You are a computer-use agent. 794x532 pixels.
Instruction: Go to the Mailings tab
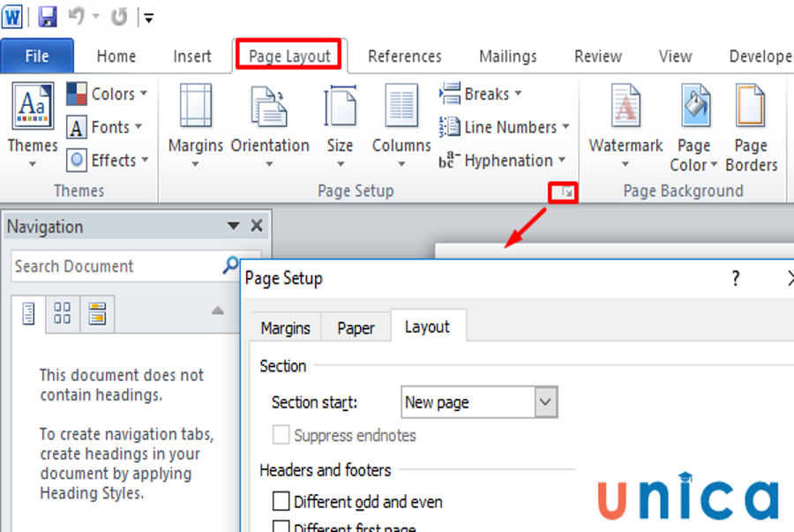(x=508, y=56)
